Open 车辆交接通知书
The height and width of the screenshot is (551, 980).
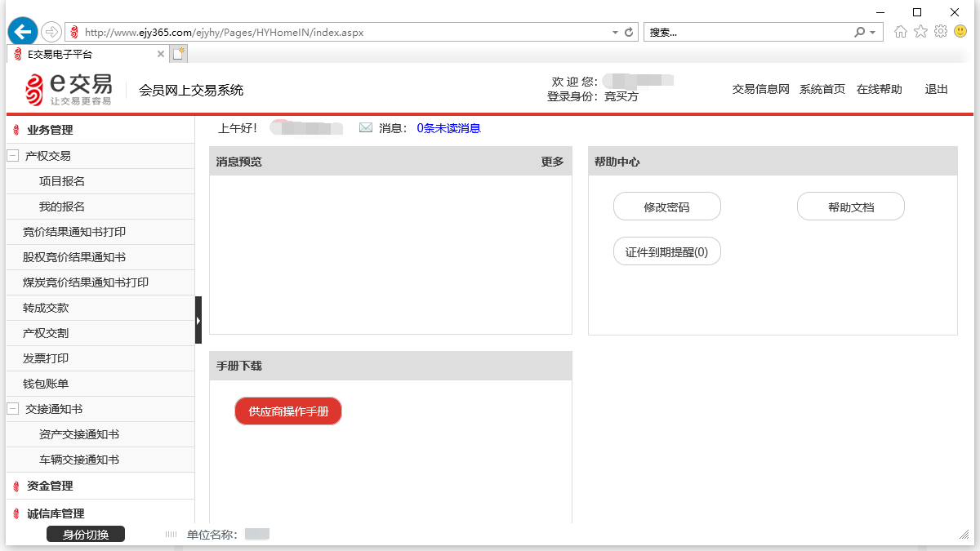tap(79, 460)
